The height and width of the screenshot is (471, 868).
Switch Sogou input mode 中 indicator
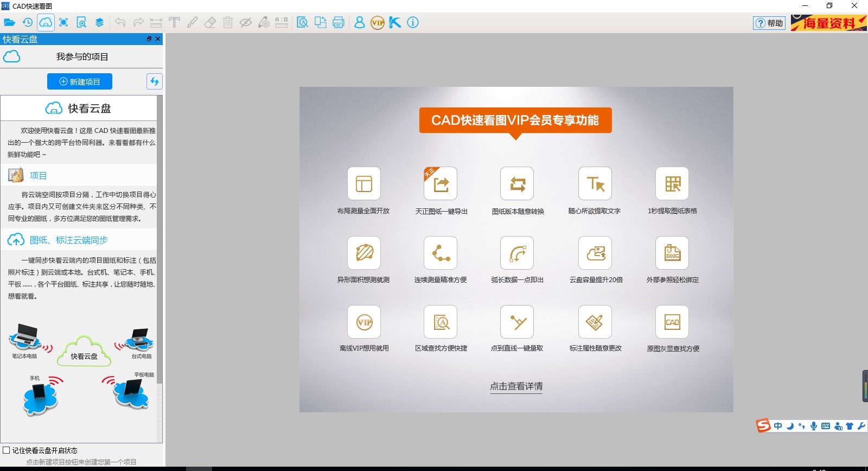point(778,426)
